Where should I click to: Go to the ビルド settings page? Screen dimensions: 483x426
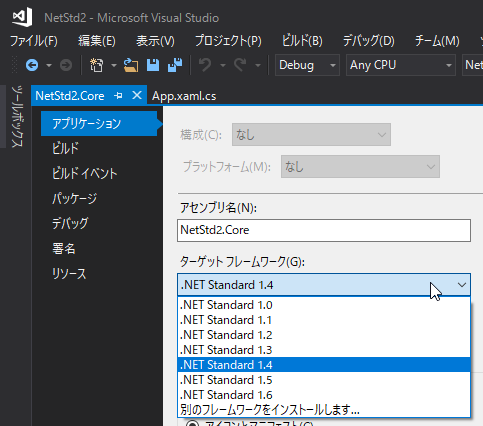[65, 148]
